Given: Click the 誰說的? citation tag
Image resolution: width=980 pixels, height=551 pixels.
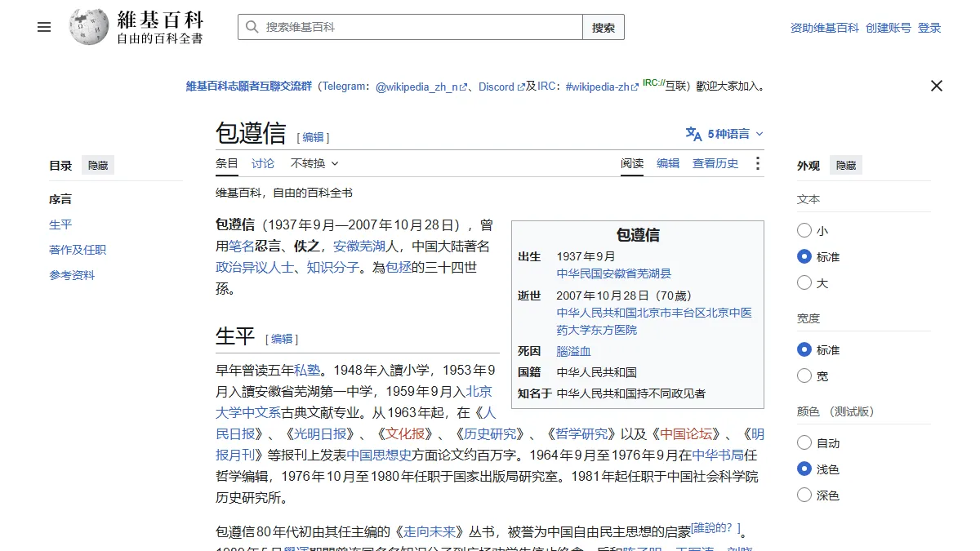Looking at the screenshot, I should (x=715, y=528).
